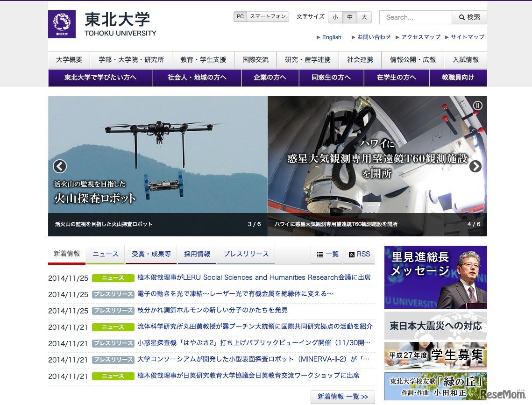
Task: Click the Tohoku University logo emblem
Action: pyautogui.click(x=62, y=24)
